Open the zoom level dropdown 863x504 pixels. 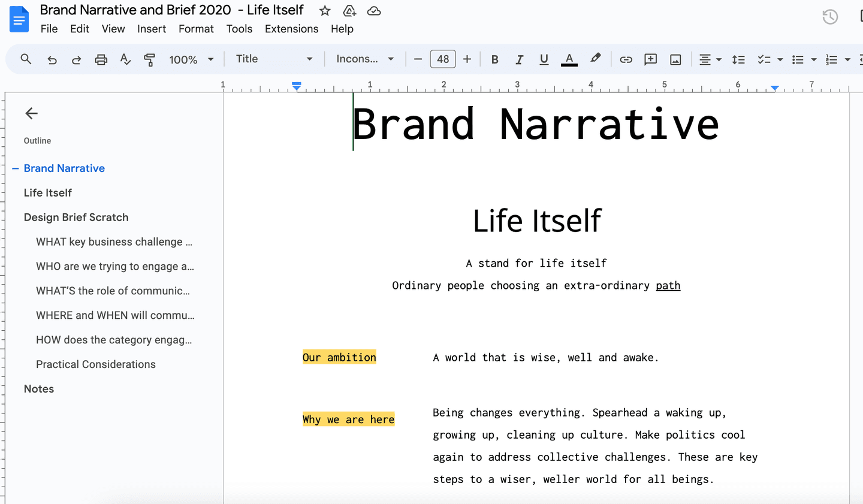(210, 59)
